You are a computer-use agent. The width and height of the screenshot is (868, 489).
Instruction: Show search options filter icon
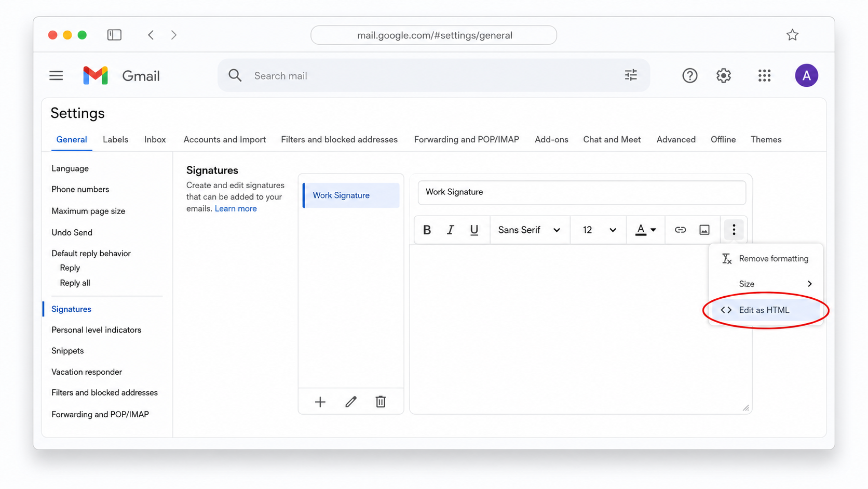pos(631,75)
